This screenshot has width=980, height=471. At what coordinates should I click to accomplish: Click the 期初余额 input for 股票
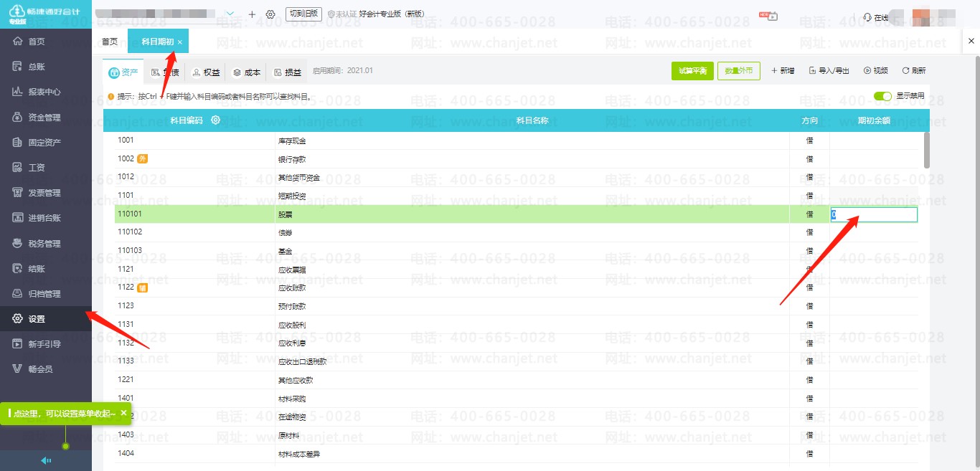pos(874,214)
